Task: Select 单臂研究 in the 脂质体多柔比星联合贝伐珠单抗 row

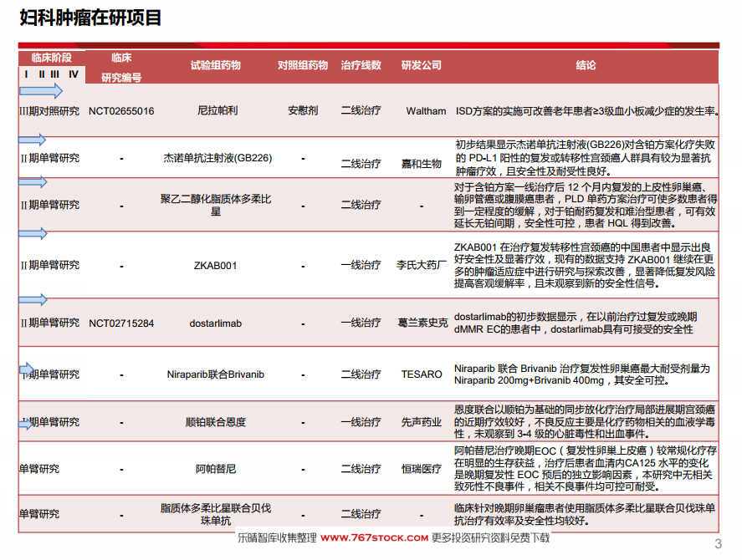Action: click(39, 514)
